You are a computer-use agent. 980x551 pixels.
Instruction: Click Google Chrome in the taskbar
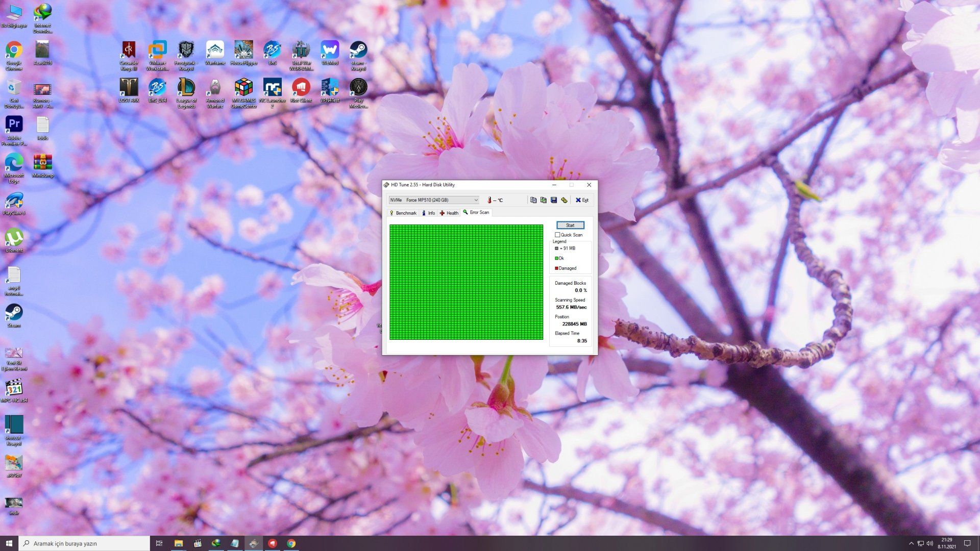[x=291, y=543]
